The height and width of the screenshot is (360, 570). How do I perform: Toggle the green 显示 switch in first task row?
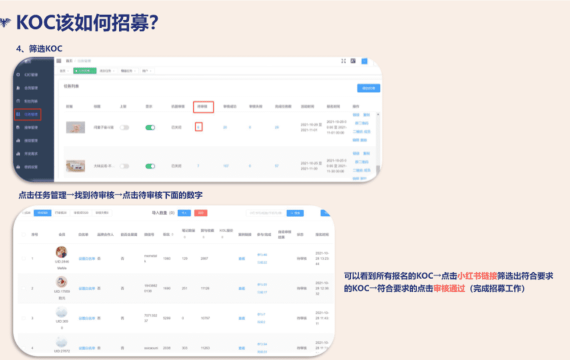[150, 127]
